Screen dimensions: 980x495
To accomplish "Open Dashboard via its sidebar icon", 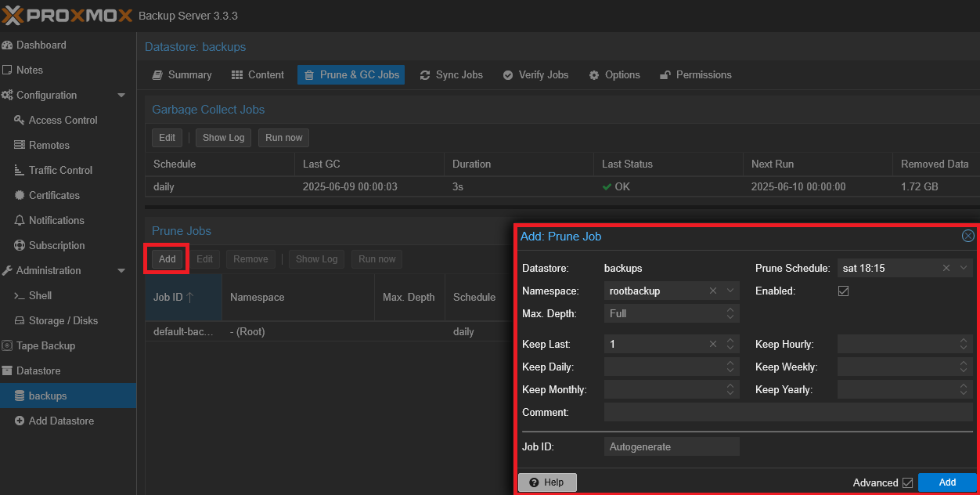I will click(8, 45).
